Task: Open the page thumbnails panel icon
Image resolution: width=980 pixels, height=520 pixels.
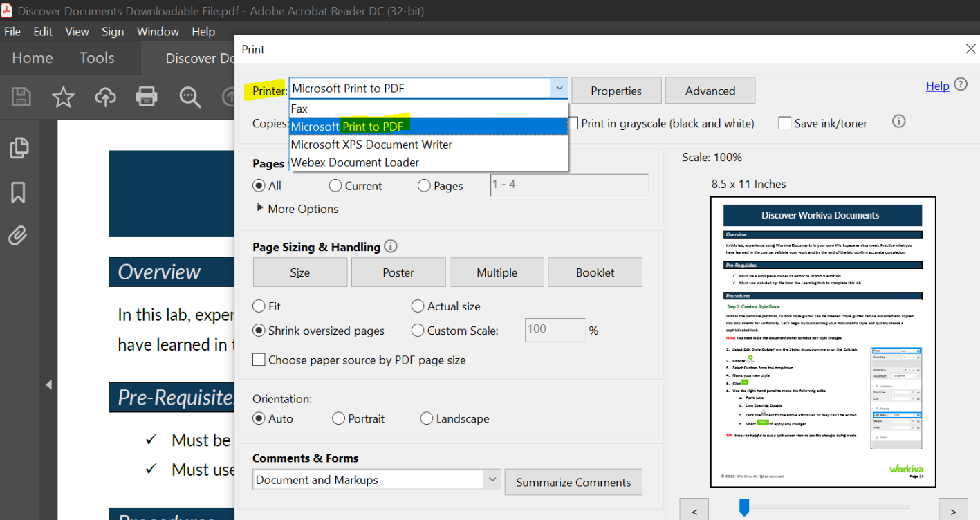Action: pos(19,147)
